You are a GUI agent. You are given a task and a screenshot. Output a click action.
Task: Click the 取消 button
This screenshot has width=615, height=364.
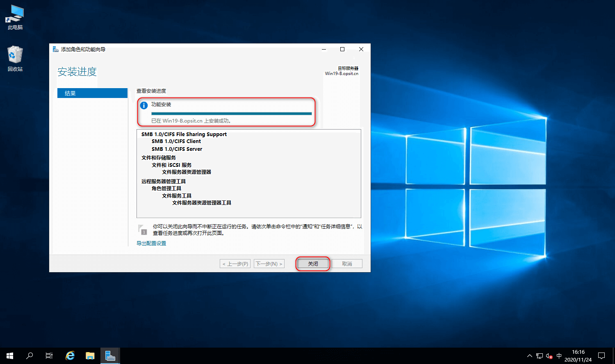coord(347,264)
